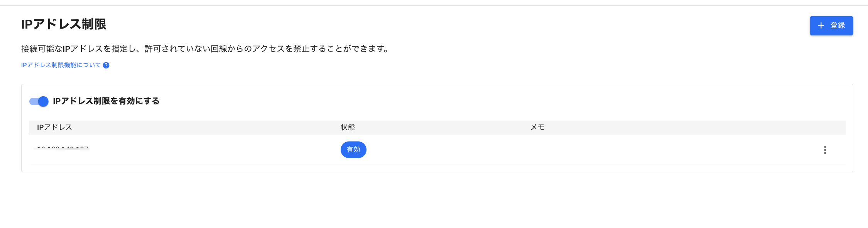Click the blue question mark help icon
Image resolution: width=868 pixels, height=228 pixels.
click(106, 65)
